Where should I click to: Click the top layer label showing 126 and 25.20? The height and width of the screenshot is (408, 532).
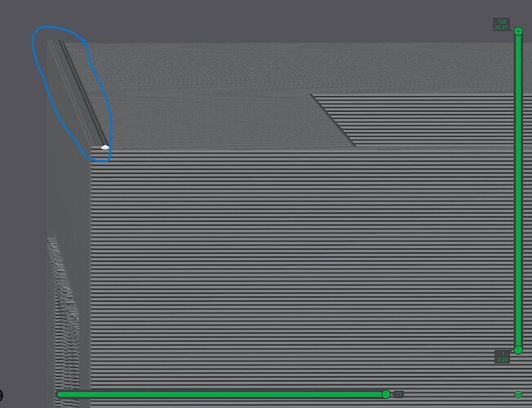[x=501, y=24]
